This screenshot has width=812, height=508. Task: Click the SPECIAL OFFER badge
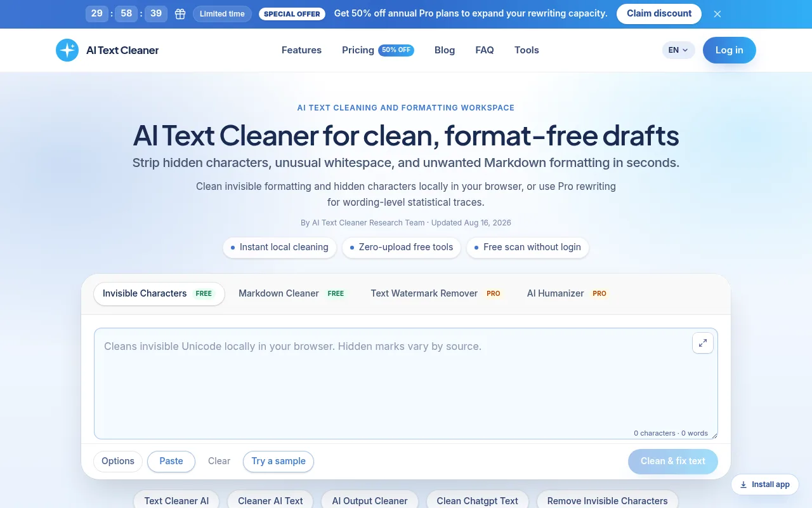pos(292,14)
